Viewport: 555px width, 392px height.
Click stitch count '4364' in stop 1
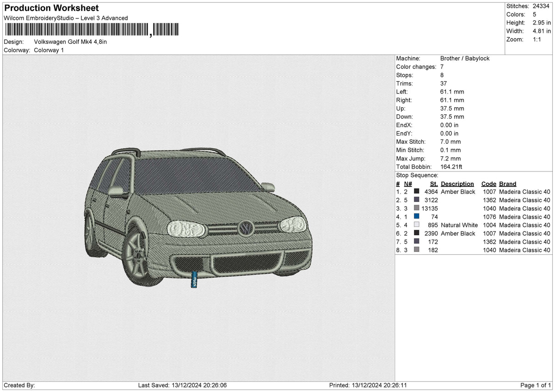point(431,192)
